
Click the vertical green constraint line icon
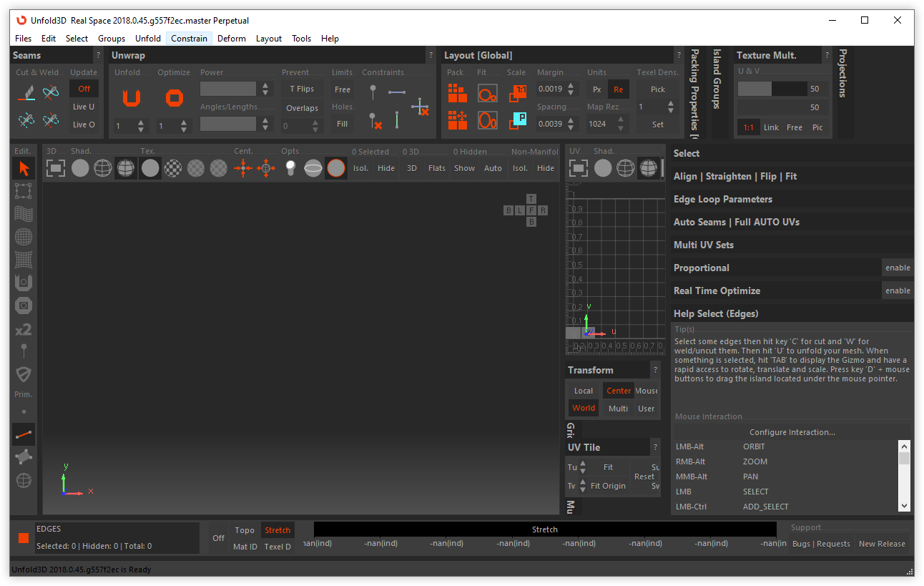397,119
